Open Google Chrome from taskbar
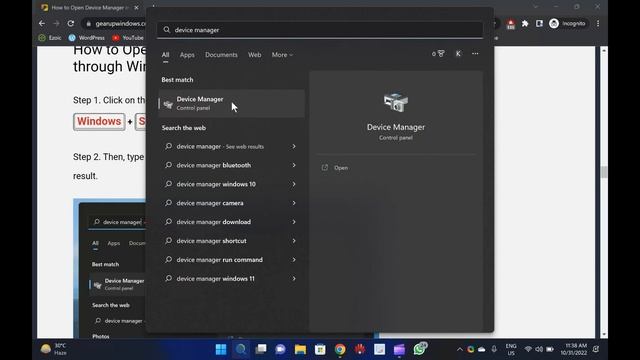640x360 pixels. coord(340,349)
